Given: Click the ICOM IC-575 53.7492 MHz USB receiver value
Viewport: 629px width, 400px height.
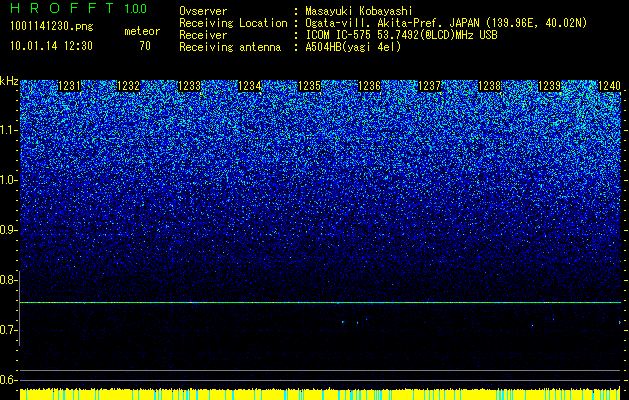Looking at the screenshot, I should pyautogui.click(x=401, y=35).
